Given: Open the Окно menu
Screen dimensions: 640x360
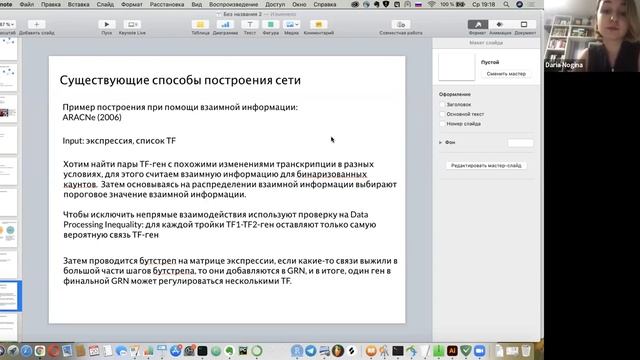Looking at the screenshot, I should tap(299, 4).
